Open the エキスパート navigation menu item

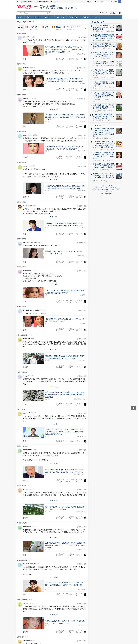(48, 17)
